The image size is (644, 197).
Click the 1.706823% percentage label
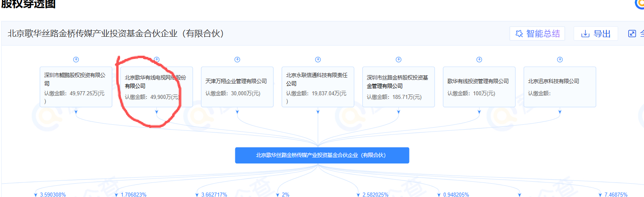click(133, 195)
